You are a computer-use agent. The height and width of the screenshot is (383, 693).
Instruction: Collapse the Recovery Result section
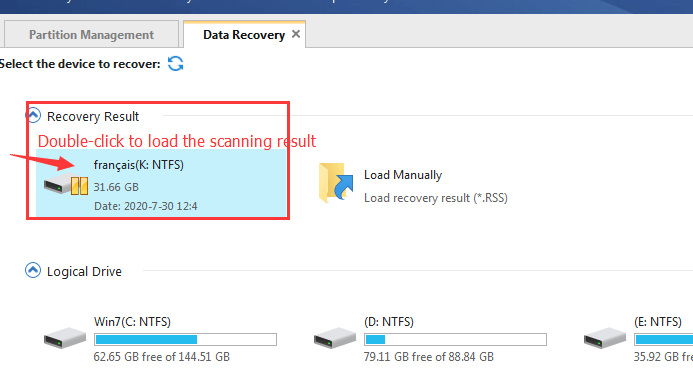pos(33,116)
